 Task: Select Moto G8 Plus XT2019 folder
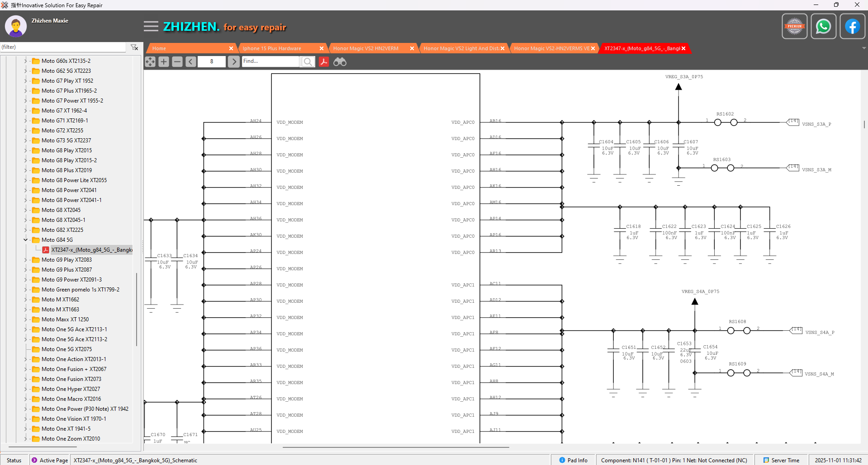66,170
